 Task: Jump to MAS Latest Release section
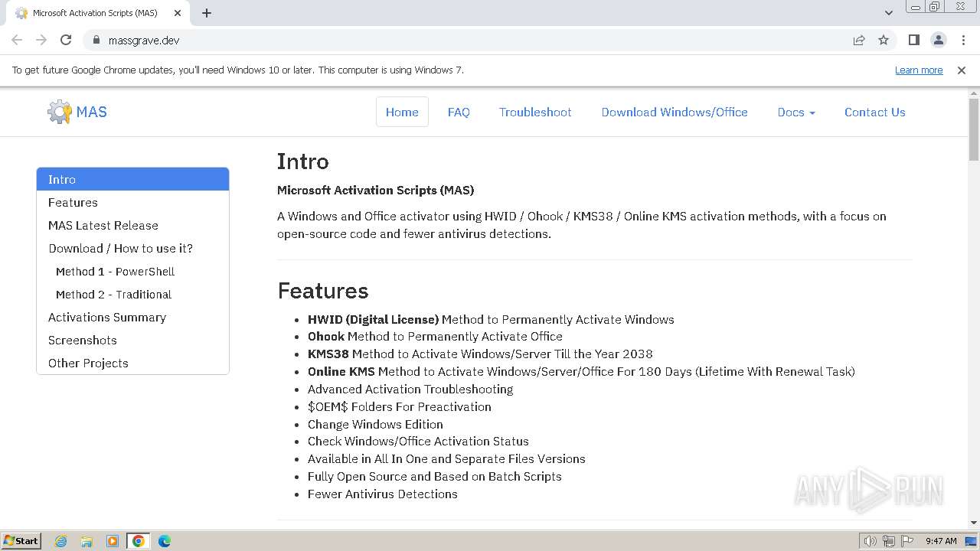(x=132, y=225)
